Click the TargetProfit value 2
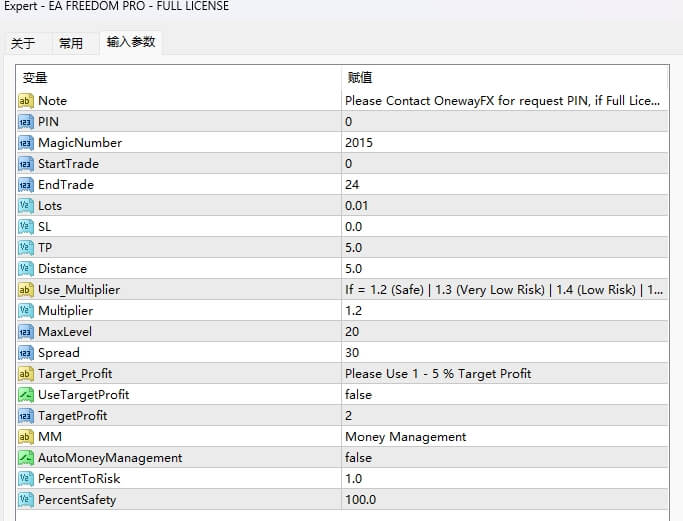This screenshot has width=683, height=521. tap(349, 416)
